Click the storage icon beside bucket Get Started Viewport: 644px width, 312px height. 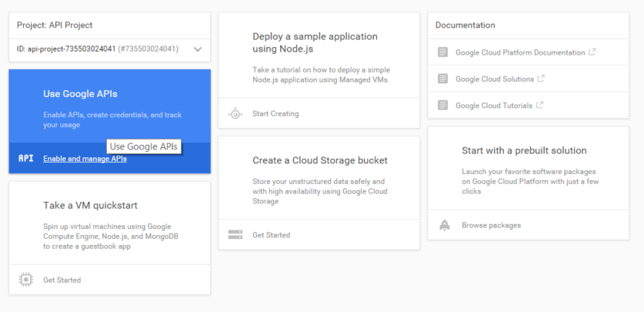(x=235, y=235)
